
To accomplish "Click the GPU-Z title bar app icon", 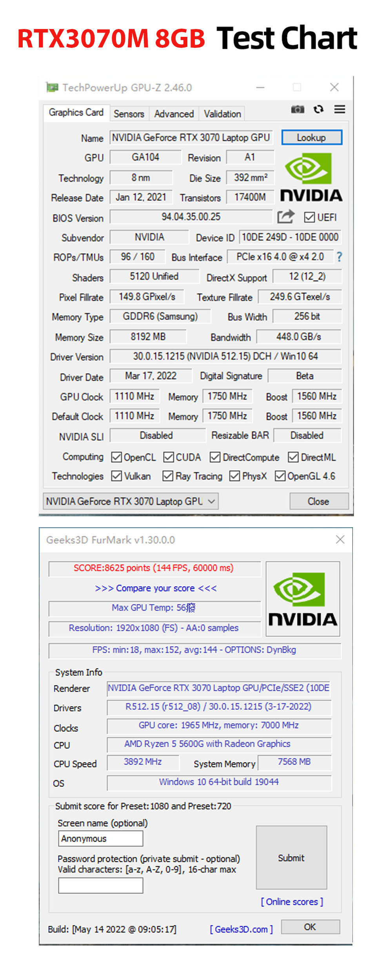I will [x=52, y=87].
